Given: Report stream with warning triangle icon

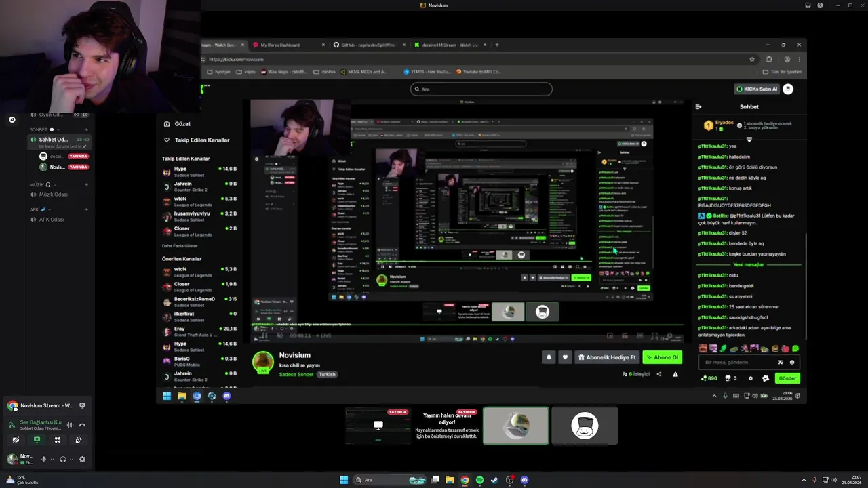Looking at the screenshot, I should [x=675, y=374].
